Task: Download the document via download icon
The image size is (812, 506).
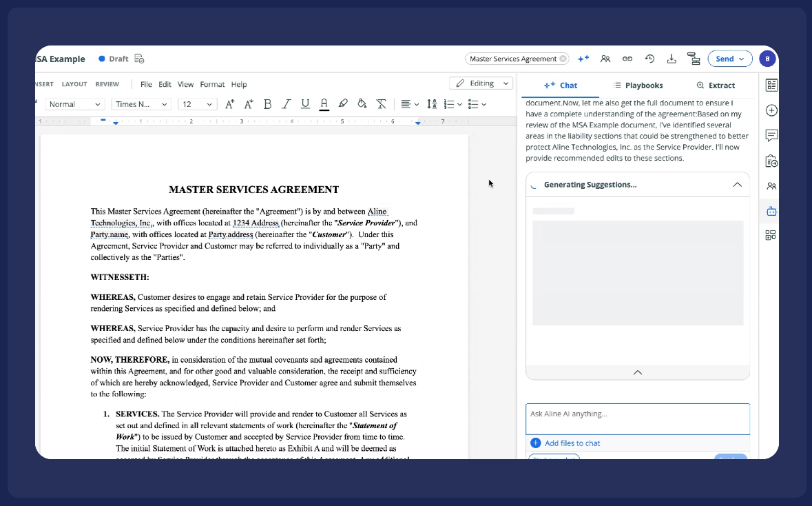Action: coord(672,59)
